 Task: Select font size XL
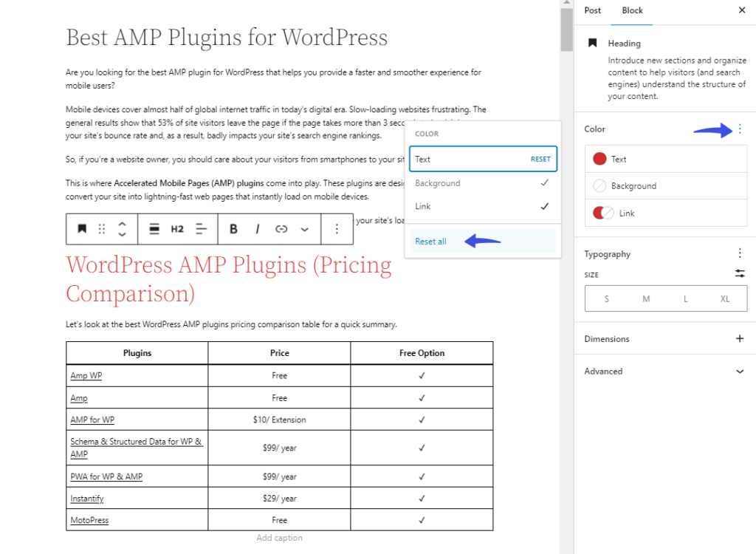725,298
